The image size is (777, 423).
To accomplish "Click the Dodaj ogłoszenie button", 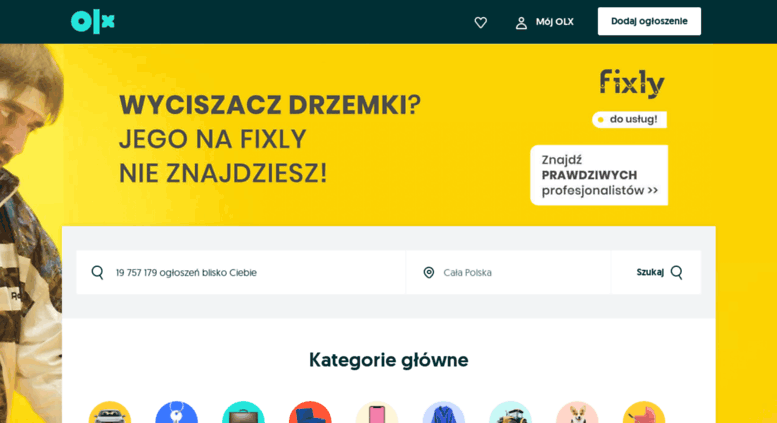I will pyautogui.click(x=649, y=21).
